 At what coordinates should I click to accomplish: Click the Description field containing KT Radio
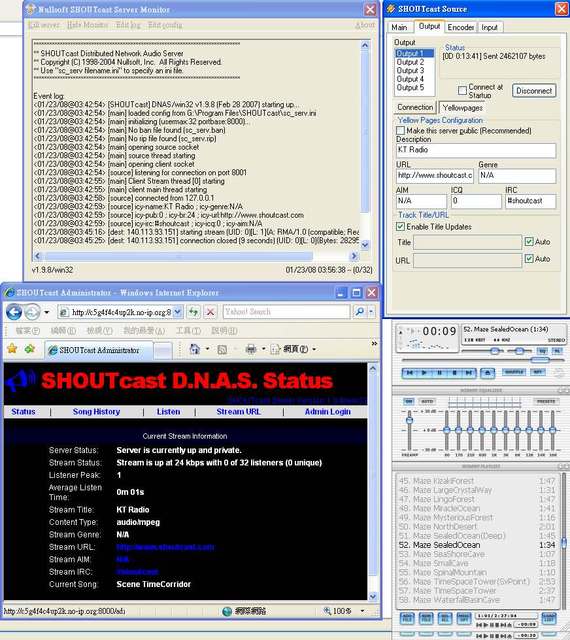click(476, 150)
